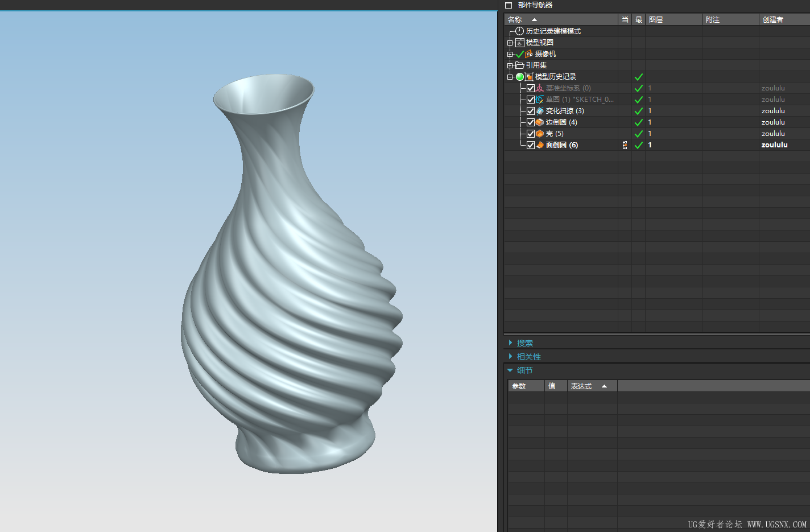Expand the 模型视图 tree node
The image size is (810, 532).
click(510, 43)
